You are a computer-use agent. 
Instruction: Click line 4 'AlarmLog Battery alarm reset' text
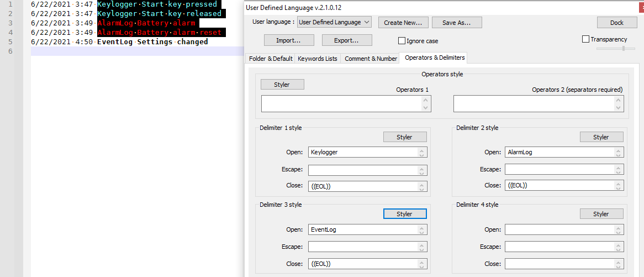coord(160,32)
